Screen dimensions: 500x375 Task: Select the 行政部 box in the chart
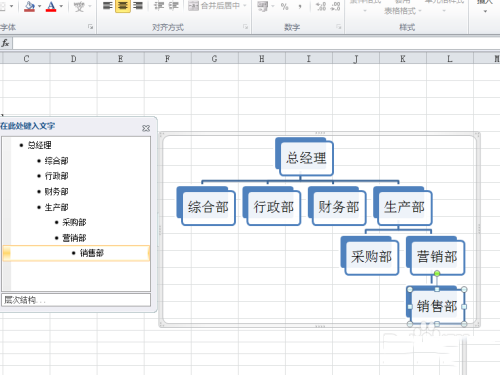tap(274, 207)
